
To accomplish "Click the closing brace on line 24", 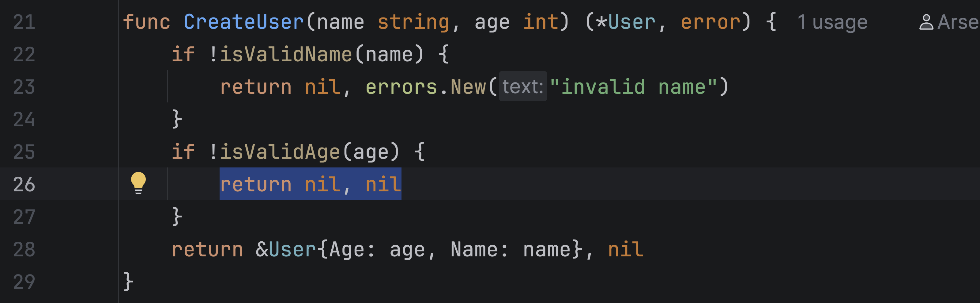I will click(x=177, y=119).
